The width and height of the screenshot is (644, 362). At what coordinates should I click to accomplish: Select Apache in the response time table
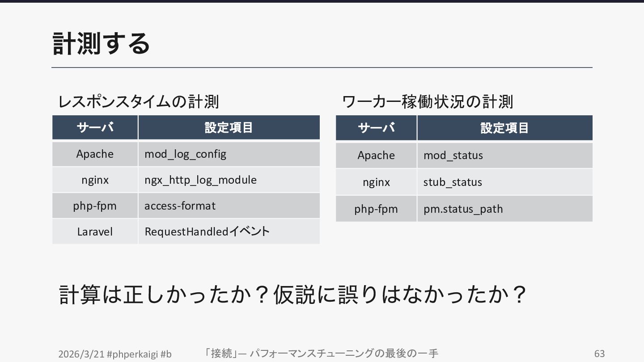click(95, 154)
